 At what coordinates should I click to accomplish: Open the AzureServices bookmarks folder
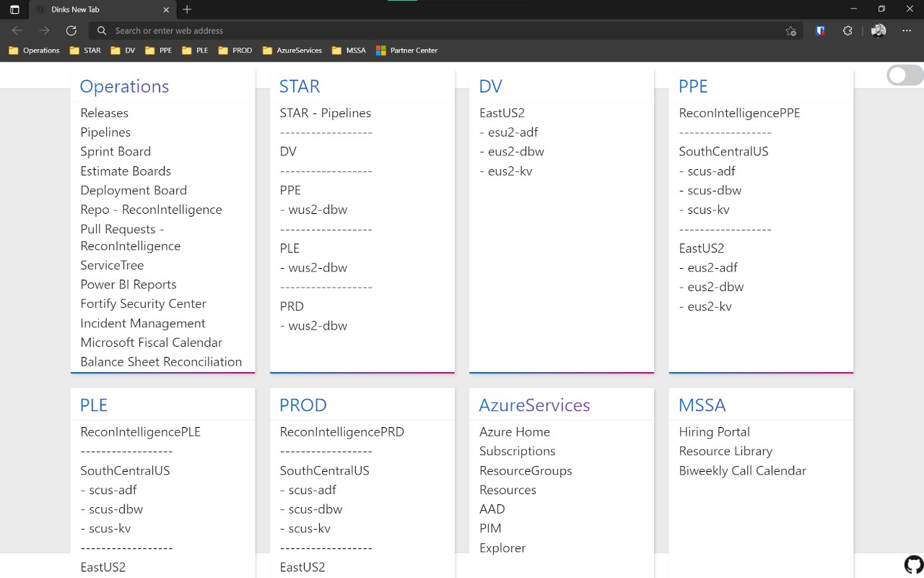292,51
